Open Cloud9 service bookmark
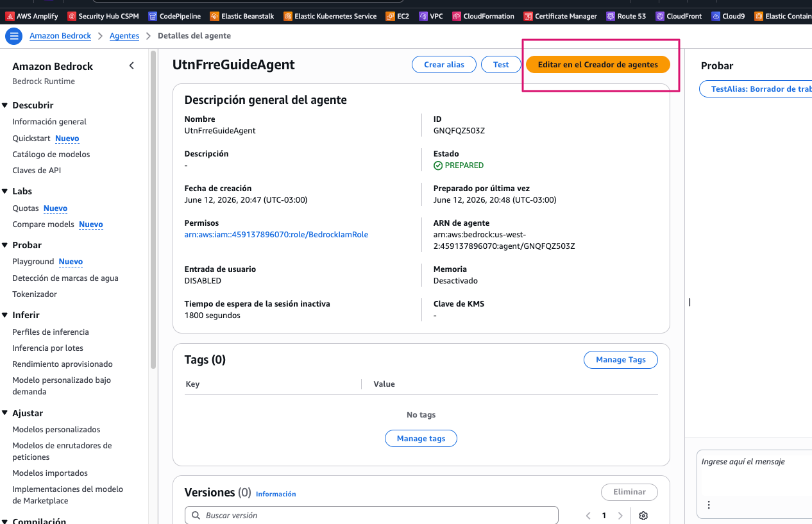The width and height of the screenshot is (812, 524). click(x=728, y=16)
